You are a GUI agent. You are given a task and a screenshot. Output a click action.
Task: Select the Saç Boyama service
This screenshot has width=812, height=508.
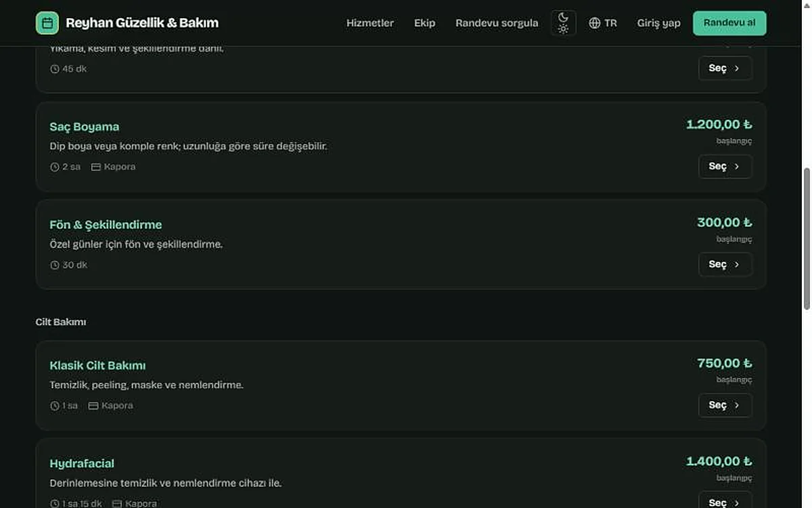click(725, 167)
